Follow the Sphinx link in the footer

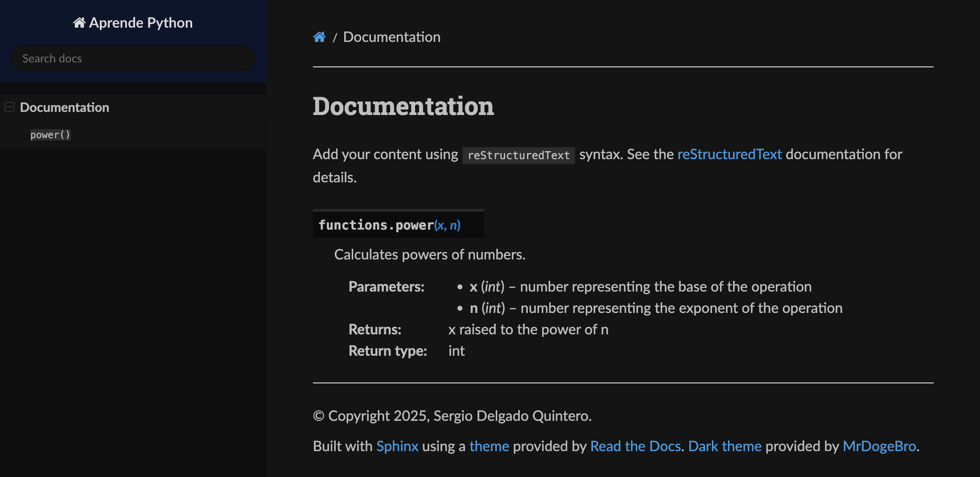pyautogui.click(x=397, y=446)
